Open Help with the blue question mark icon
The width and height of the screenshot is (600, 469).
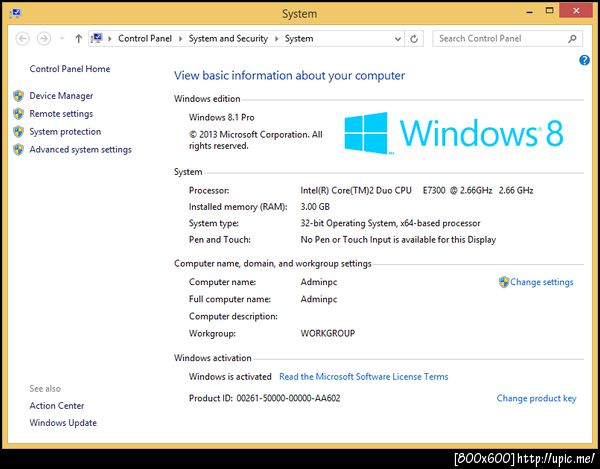tap(584, 60)
